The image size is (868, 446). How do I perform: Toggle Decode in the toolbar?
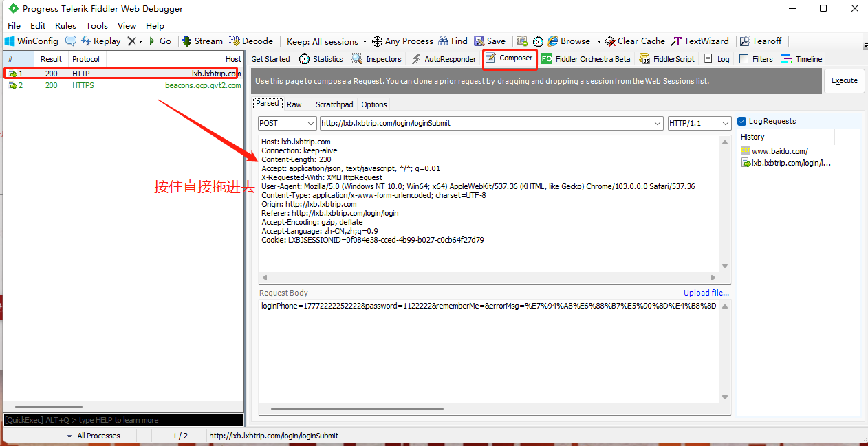251,41
